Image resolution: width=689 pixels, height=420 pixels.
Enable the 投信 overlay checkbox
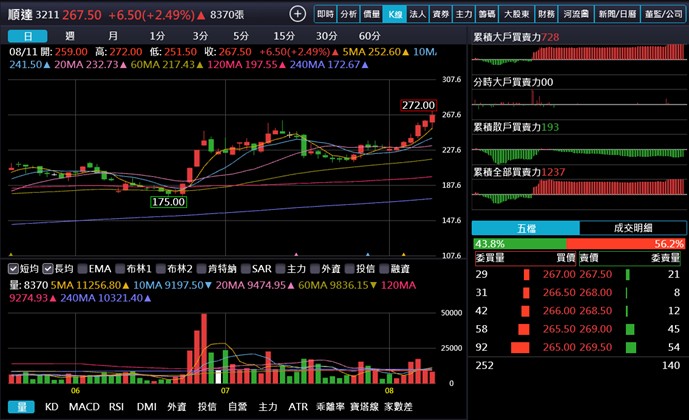(350, 268)
